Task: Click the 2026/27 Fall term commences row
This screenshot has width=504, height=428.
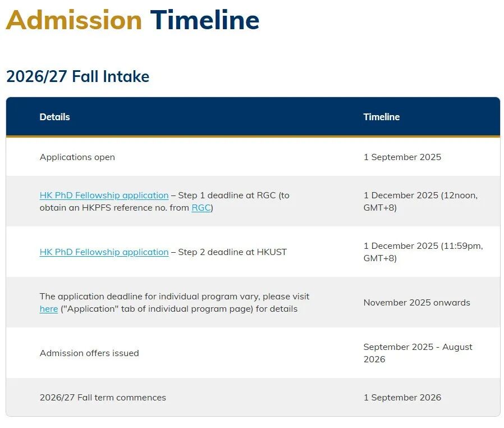Action: point(103,397)
